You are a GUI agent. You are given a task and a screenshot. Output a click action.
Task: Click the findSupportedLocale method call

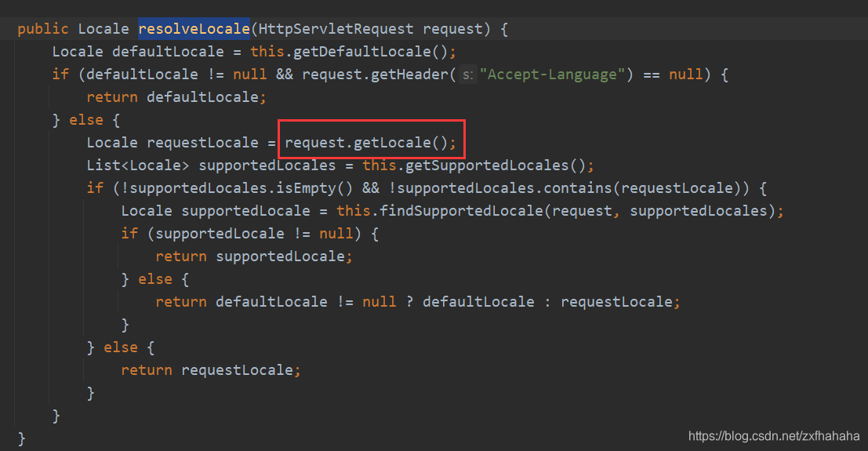coord(462,210)
